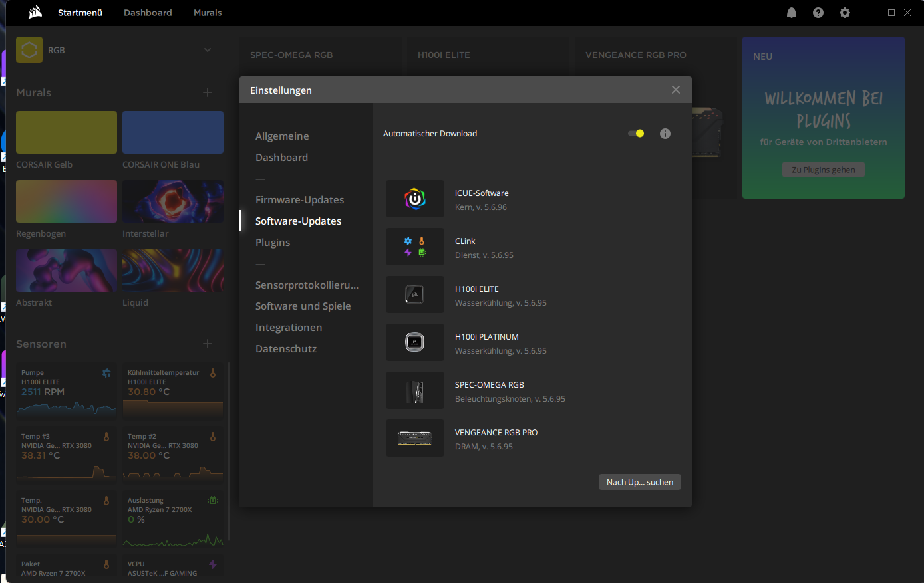Select the CORSAIR ONE Blau mural swatch

tap(173, 132)
